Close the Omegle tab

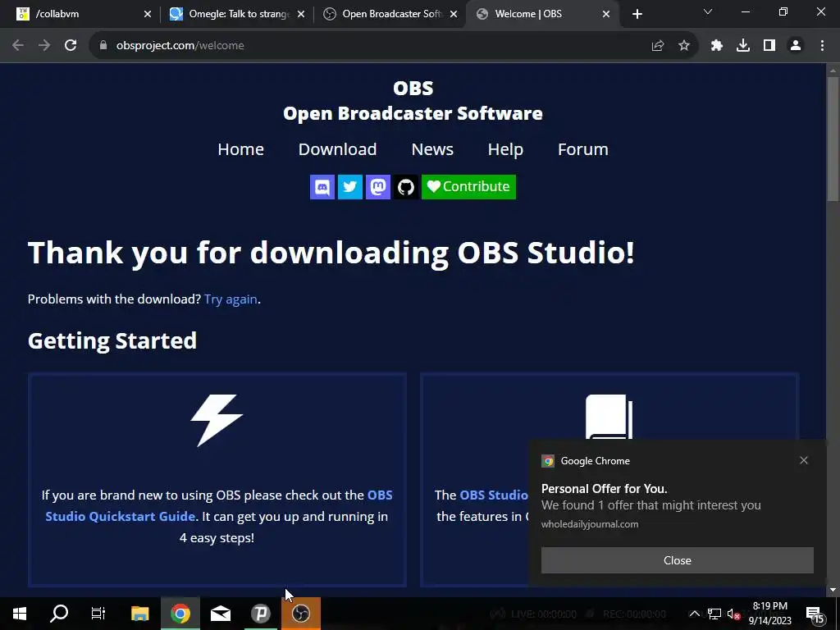click(x=301, y=15)
